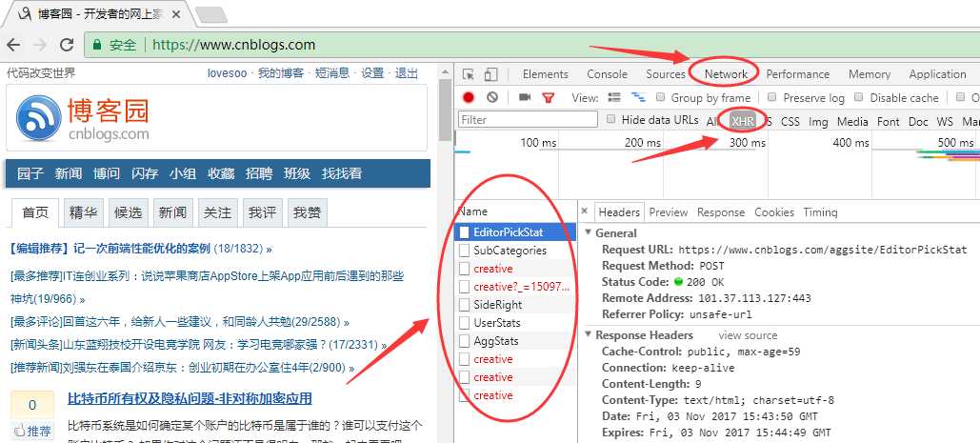Switch to the 我赞 page tab
The height and width of the screenshot is (443, 980).
(x=307, y=213)
